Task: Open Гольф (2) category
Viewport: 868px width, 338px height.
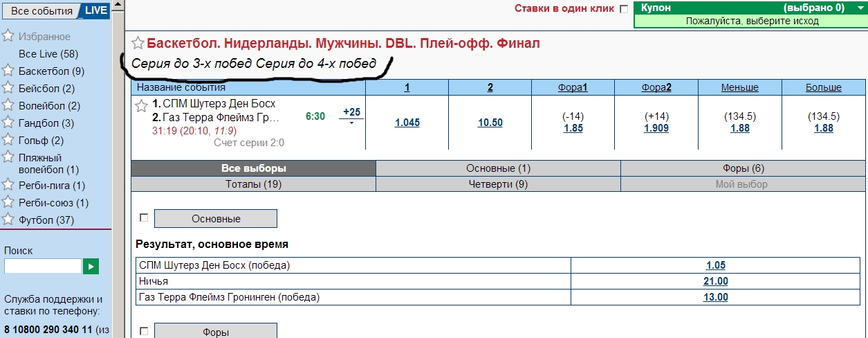Action: click(x=41, y=140)
